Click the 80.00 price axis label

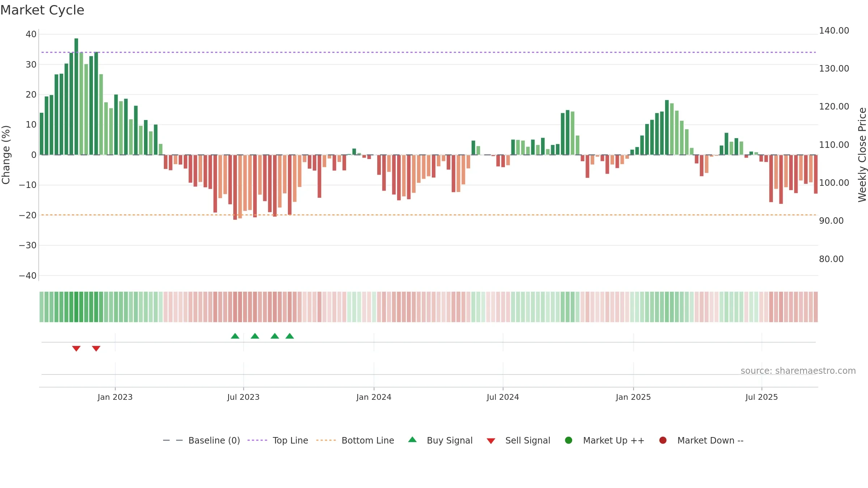point(831,259)
